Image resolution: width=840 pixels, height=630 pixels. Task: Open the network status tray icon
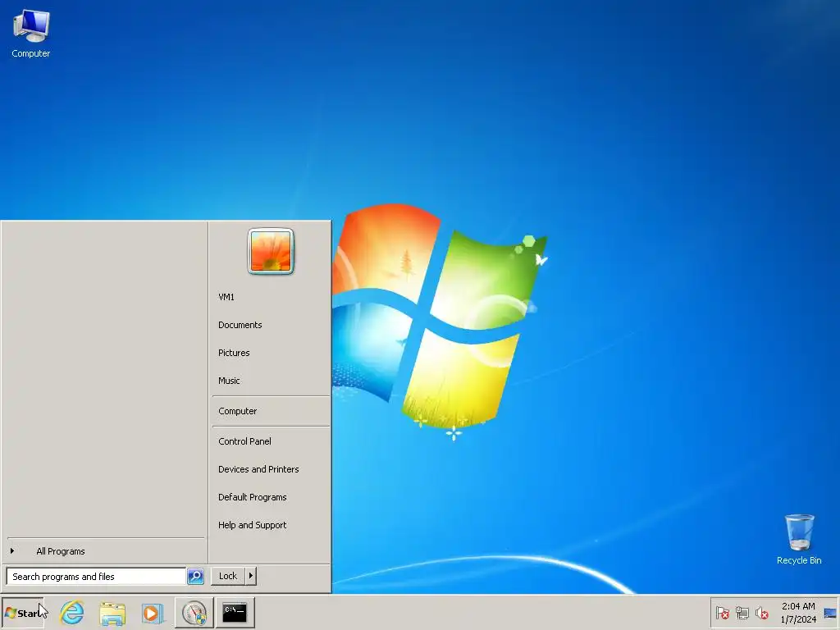[742, 612]
